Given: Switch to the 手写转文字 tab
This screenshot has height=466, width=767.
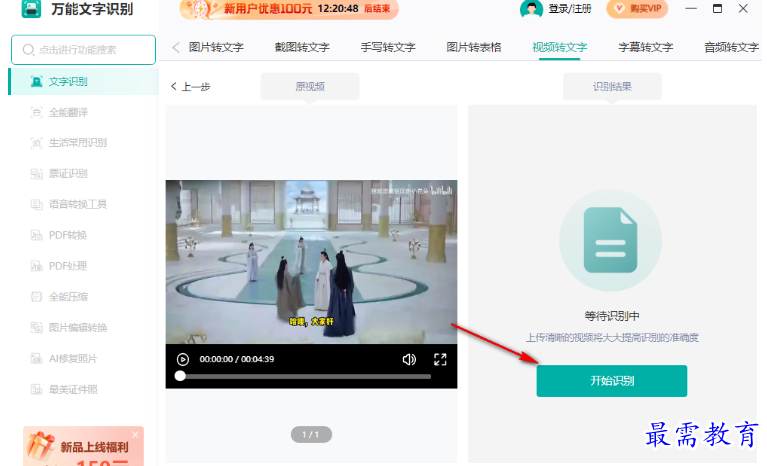Looking at the screenshot, I should click(x=388, y=47).
